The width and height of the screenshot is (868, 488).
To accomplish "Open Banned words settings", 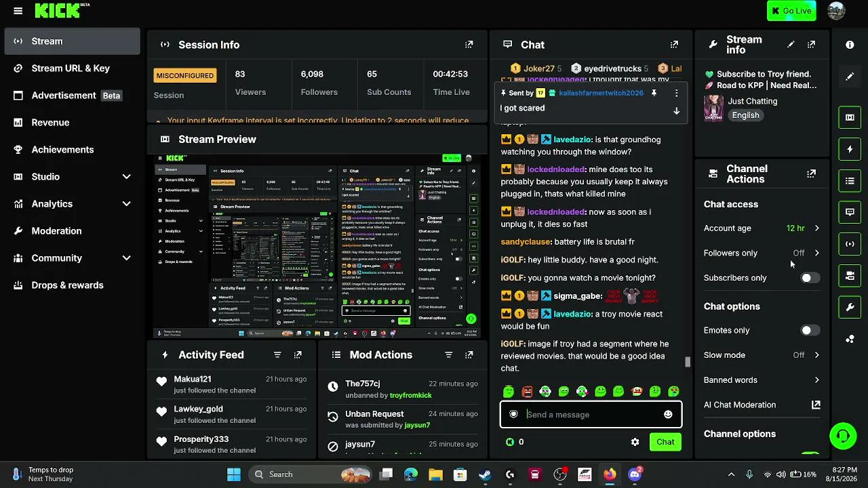I will click(x=762, y=380).
